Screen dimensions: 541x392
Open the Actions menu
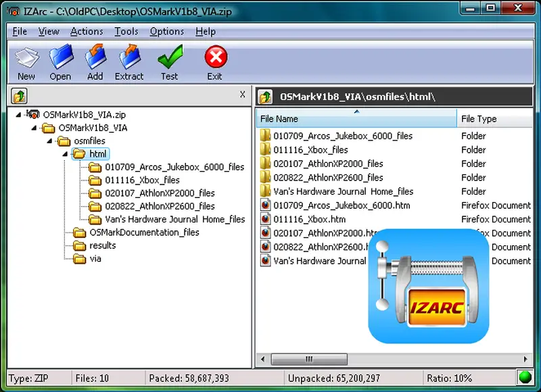click(87, 31)
